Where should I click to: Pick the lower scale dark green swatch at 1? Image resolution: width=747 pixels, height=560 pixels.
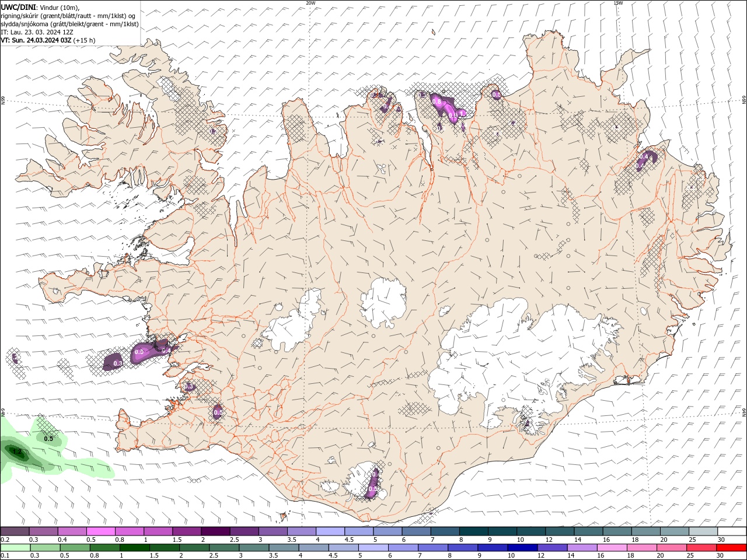134,548
